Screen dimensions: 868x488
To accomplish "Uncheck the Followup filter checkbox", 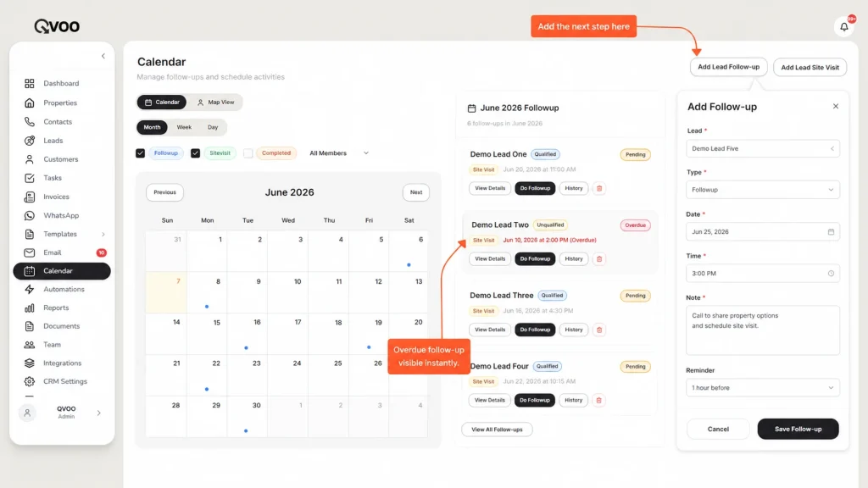I will click(140, 153).
